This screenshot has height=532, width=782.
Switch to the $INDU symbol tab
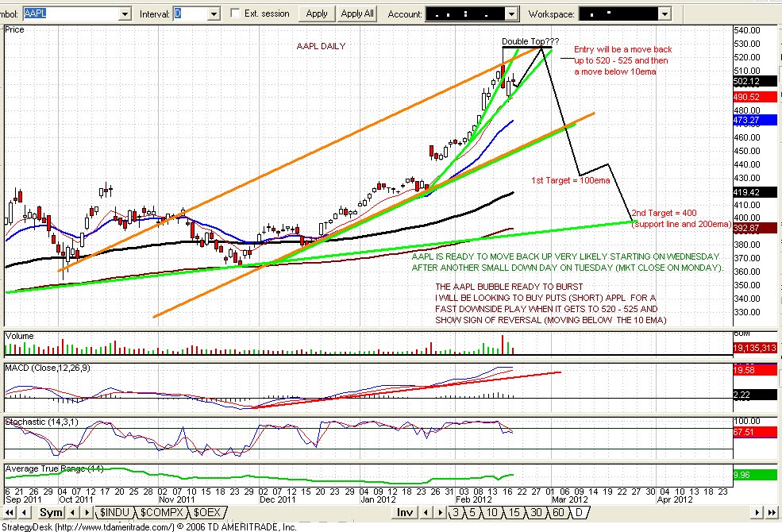114,513
